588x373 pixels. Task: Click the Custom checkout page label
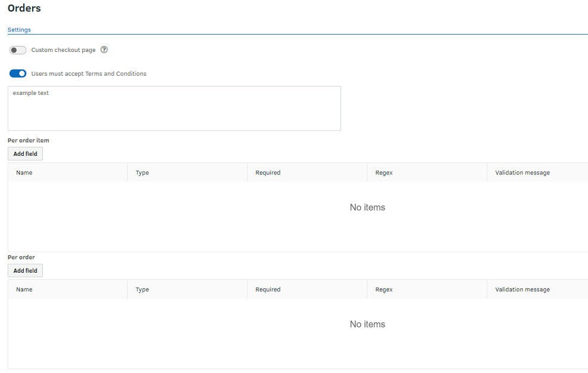coord(63,50)
